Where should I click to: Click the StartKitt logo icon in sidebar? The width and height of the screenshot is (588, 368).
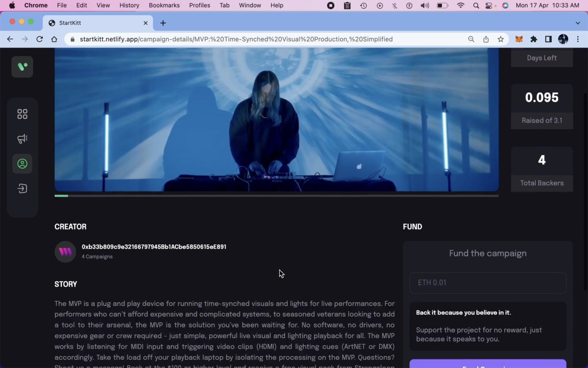click(22, 67)
